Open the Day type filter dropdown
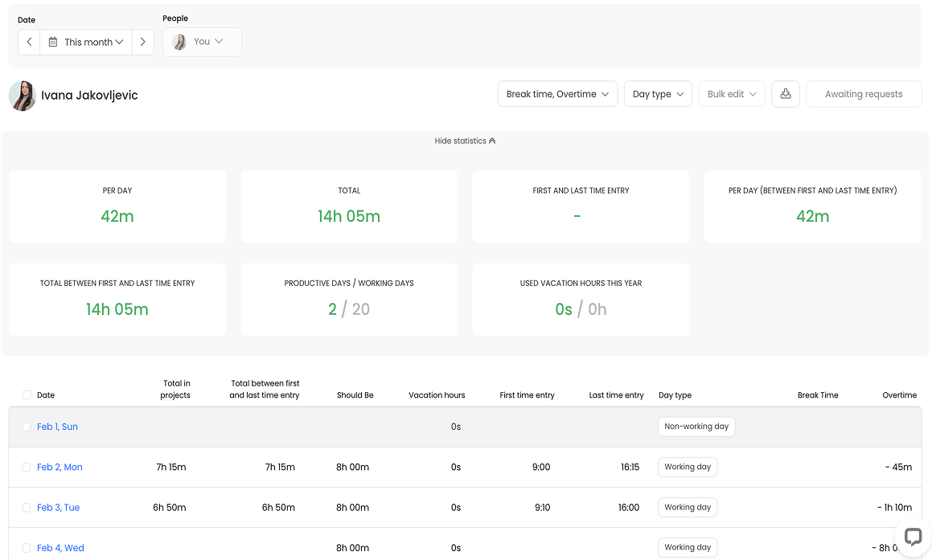932x560 pixels. coord(658,94)
